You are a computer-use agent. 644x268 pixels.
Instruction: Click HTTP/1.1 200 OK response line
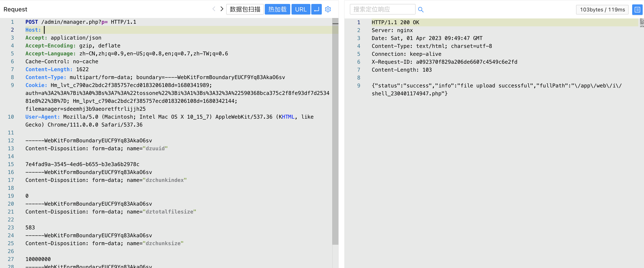[395, 22]
